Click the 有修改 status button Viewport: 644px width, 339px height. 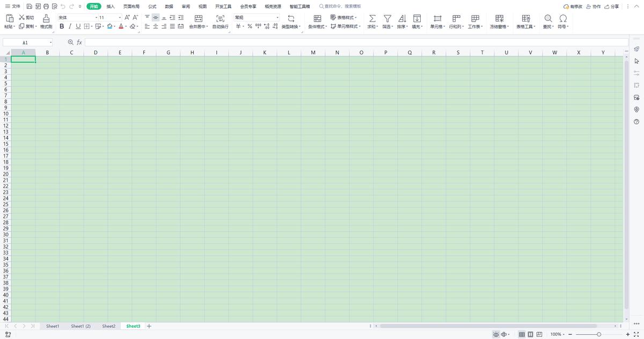pyautogui.click(x=573, y=6)
